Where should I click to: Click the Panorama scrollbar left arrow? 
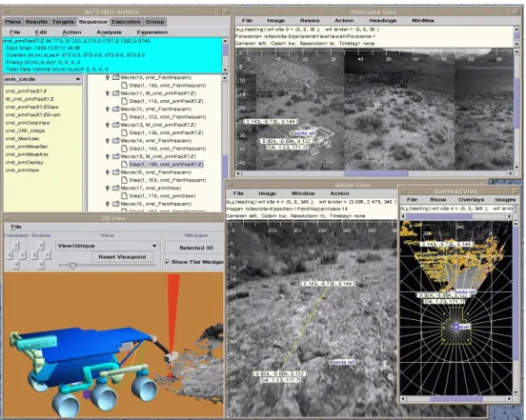tap(238, 173)
